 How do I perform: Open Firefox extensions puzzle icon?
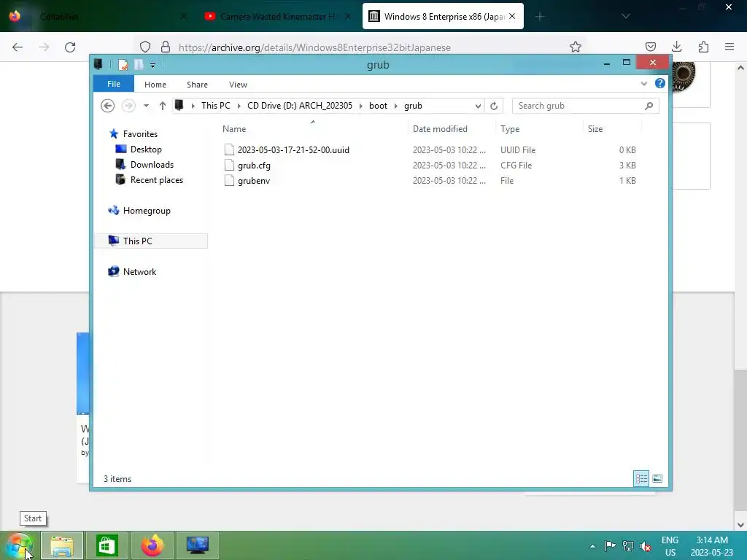tap(703, 47)
